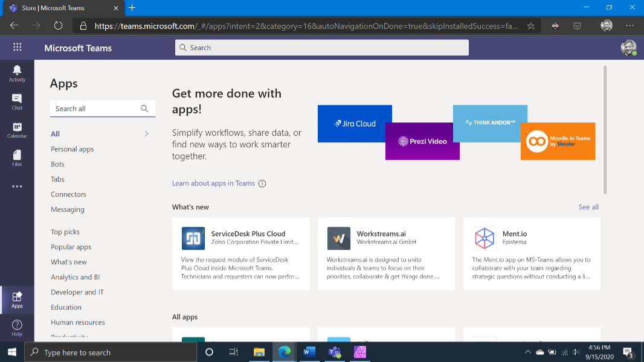Open the Popular apps category
The height and width of the screenshot is (362, 644).
pyautogui.click(x=71, y=247)
